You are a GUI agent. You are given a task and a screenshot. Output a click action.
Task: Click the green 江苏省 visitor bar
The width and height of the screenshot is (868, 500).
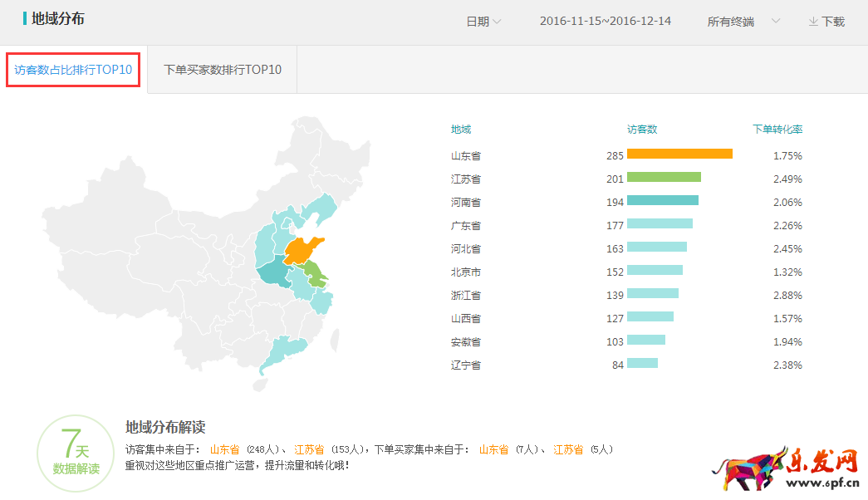pyautogui.click(x=664, y=178)
